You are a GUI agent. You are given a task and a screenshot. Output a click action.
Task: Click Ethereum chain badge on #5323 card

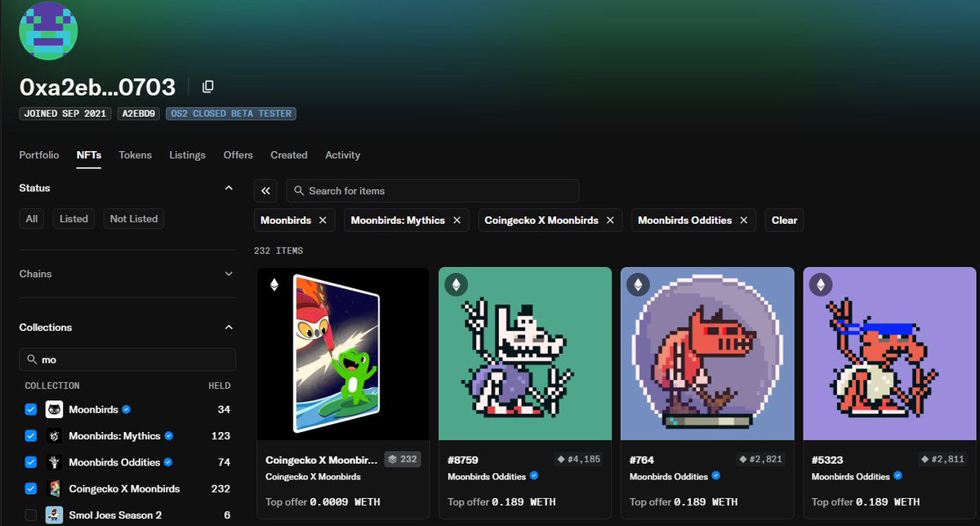(820, 284)
